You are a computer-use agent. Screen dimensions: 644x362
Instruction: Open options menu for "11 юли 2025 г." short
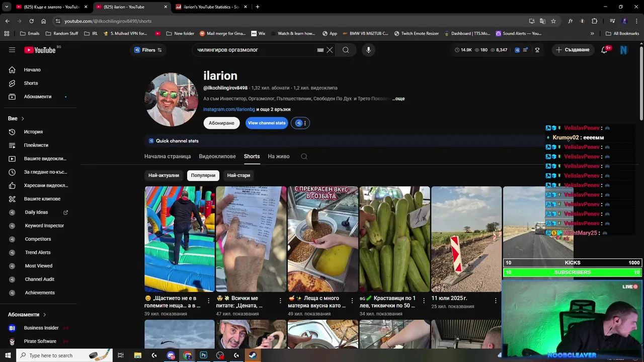(x=496, y=301)
